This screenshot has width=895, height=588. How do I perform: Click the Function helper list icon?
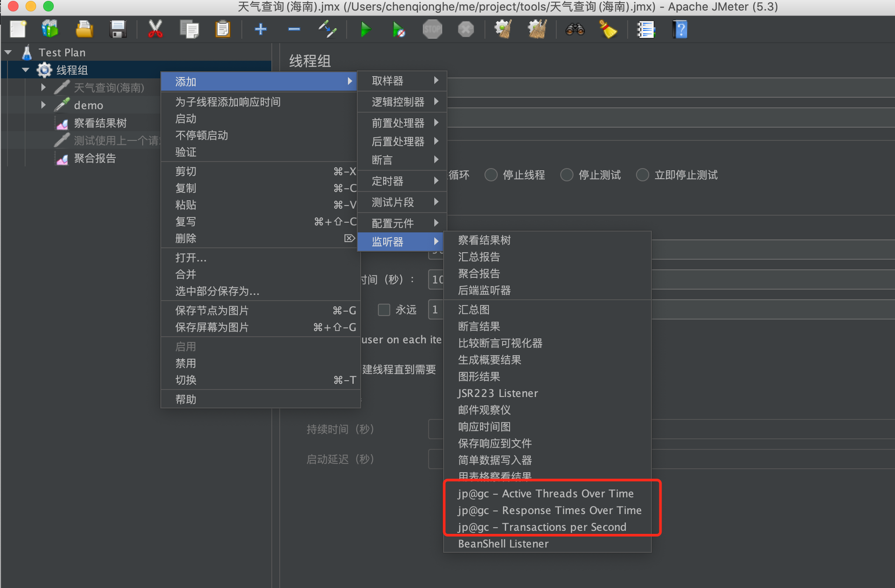[646, 29]
